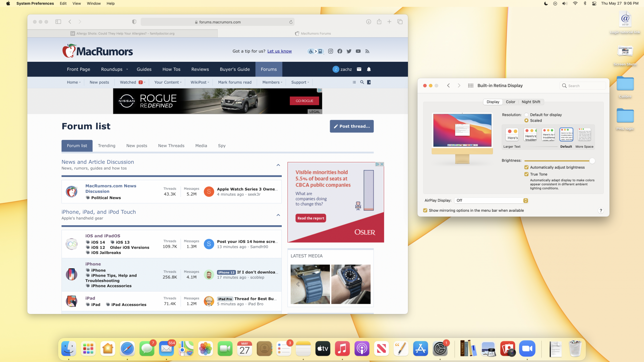Open the notifications bell in navigation bar

coord(369,69)
